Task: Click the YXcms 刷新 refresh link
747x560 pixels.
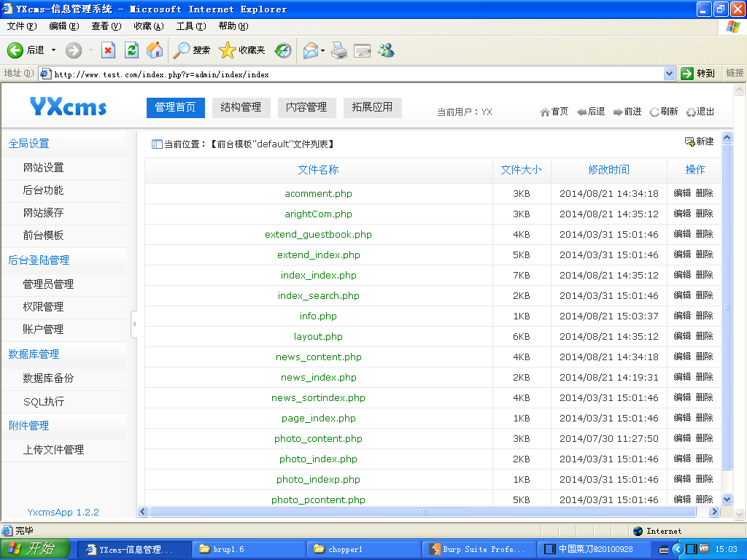Action: [x=664, y=112]
